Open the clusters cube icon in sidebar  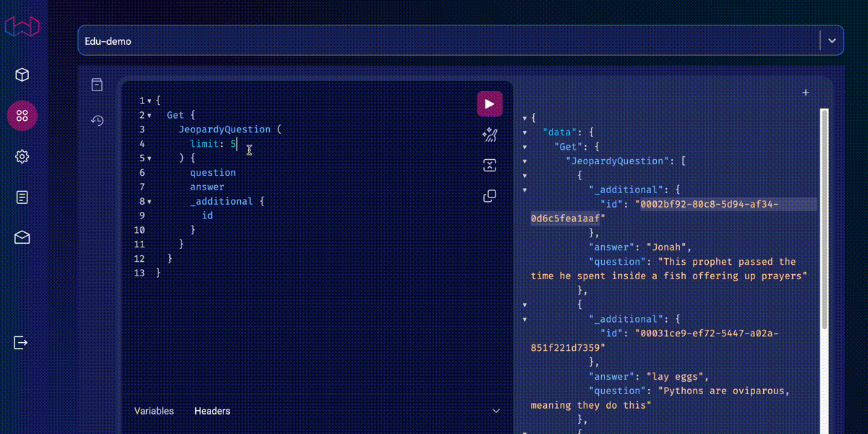click(x=22, y=75)
